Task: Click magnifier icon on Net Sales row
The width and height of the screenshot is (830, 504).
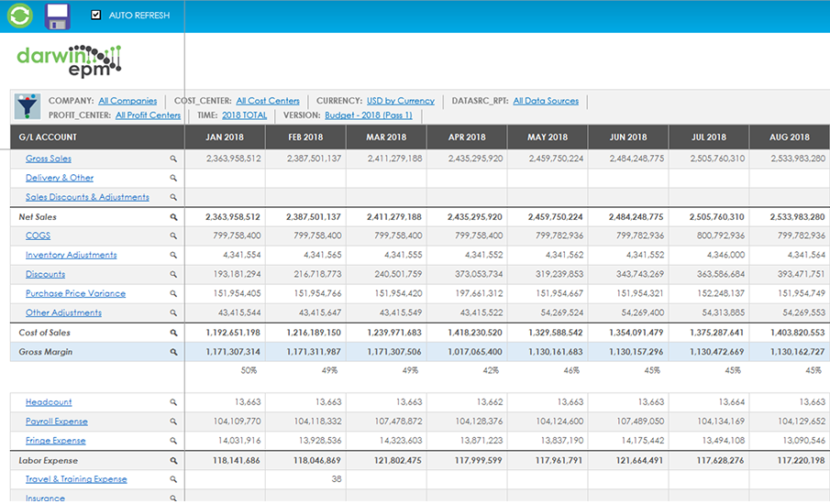Action: tap(173, 217)
